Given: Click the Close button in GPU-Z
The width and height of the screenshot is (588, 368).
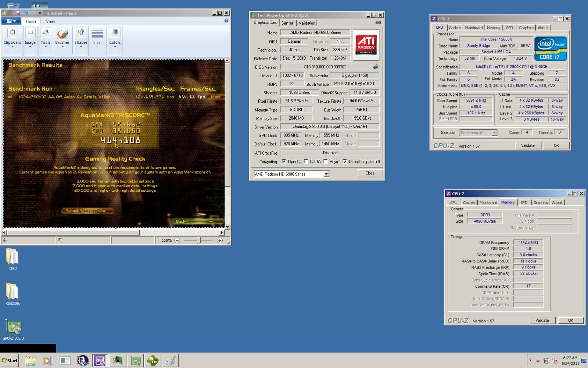Looking at the screenshot, I should 370,173.
